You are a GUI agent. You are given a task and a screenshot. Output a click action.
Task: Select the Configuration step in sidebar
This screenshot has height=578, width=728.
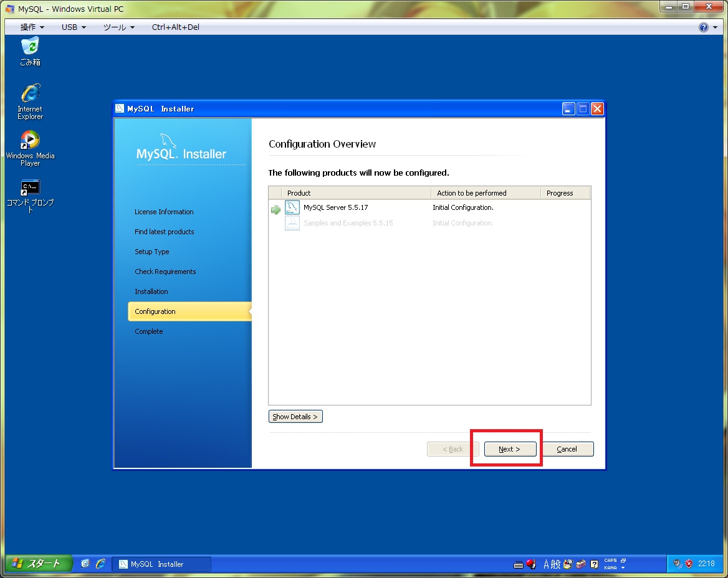(189, 311)
